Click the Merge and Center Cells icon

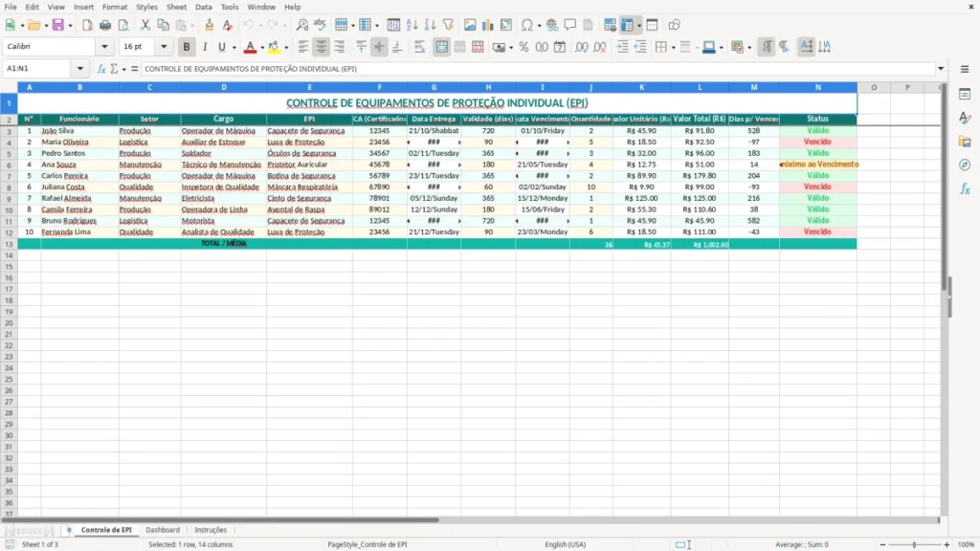(441, 47)
